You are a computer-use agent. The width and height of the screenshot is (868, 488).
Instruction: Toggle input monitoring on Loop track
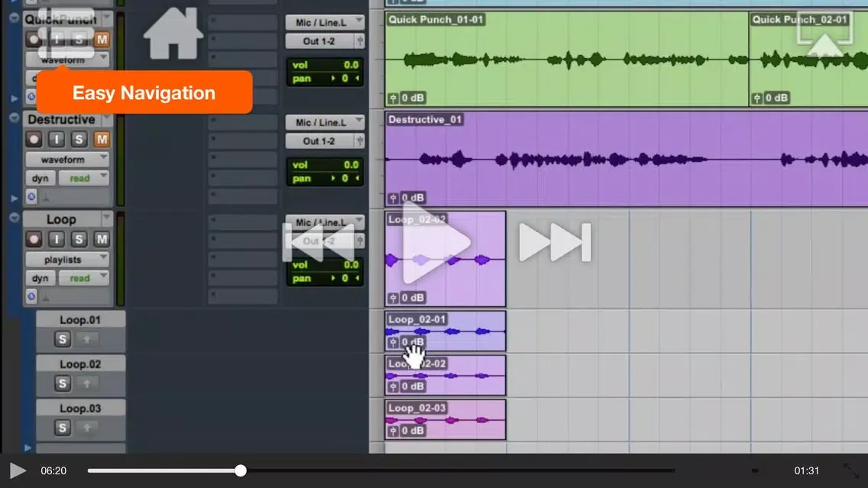tap(56, 239)
